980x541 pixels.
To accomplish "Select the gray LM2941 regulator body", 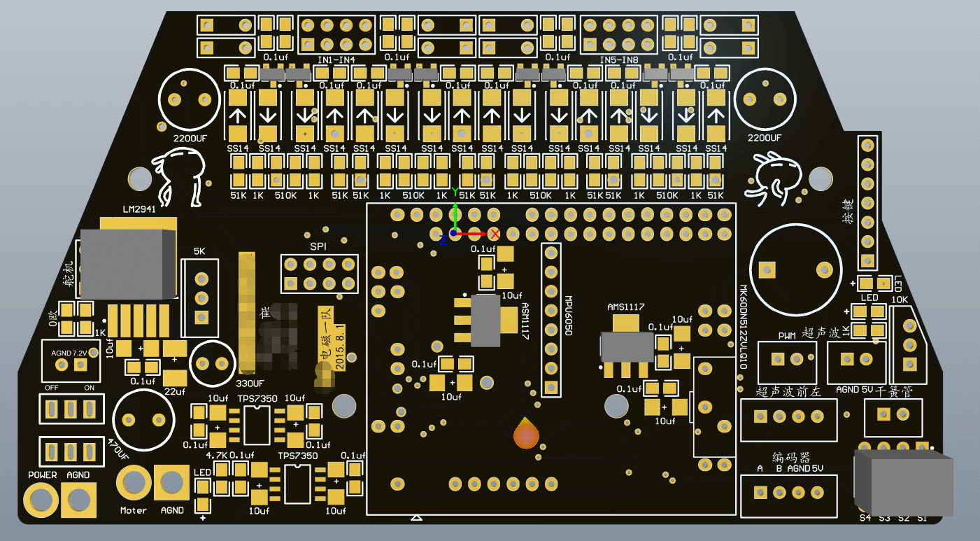I will pyautogui.click(x=129, y=264).
